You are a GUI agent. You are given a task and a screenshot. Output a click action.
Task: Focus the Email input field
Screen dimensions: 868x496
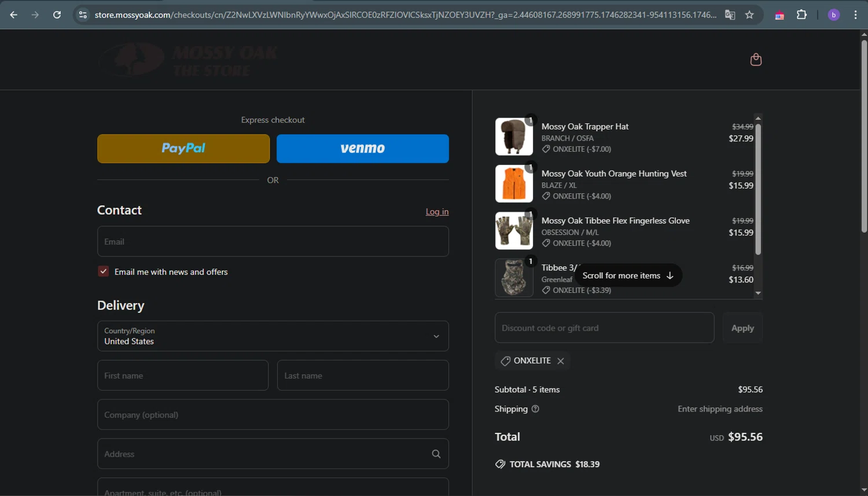273,241
